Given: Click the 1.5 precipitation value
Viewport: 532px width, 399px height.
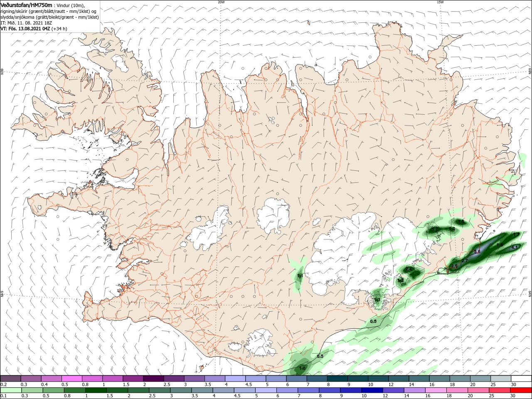Looking at the screenshot, I should point(461,222).
